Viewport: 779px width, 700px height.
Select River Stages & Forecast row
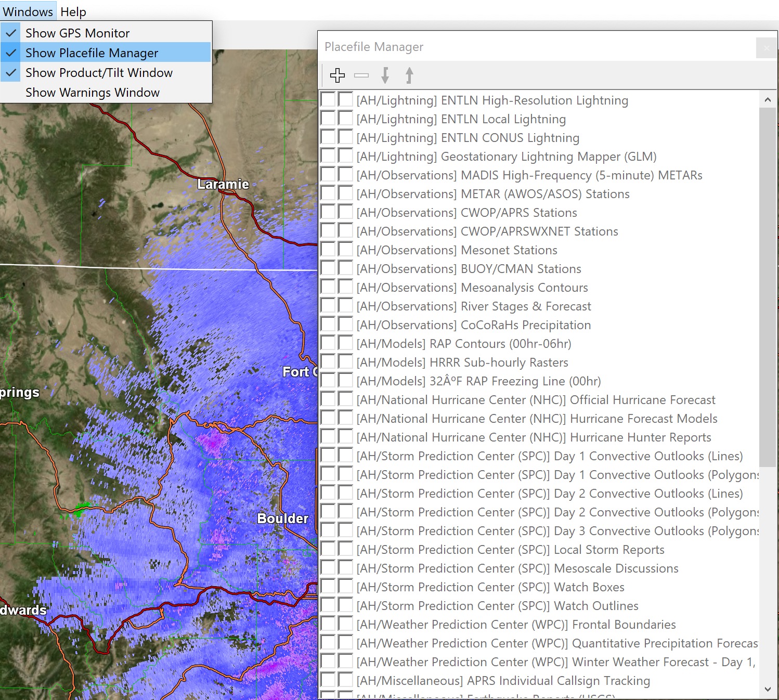539,306
